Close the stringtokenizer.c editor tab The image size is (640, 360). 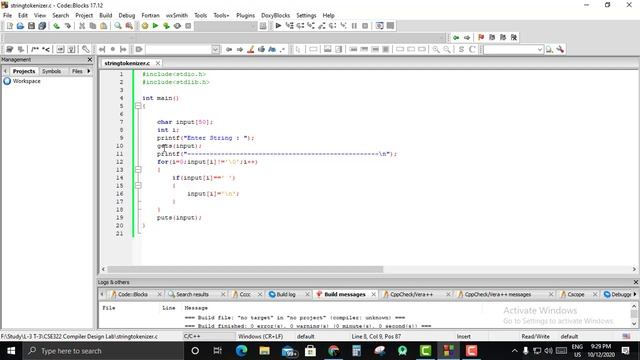pos(158,63)
